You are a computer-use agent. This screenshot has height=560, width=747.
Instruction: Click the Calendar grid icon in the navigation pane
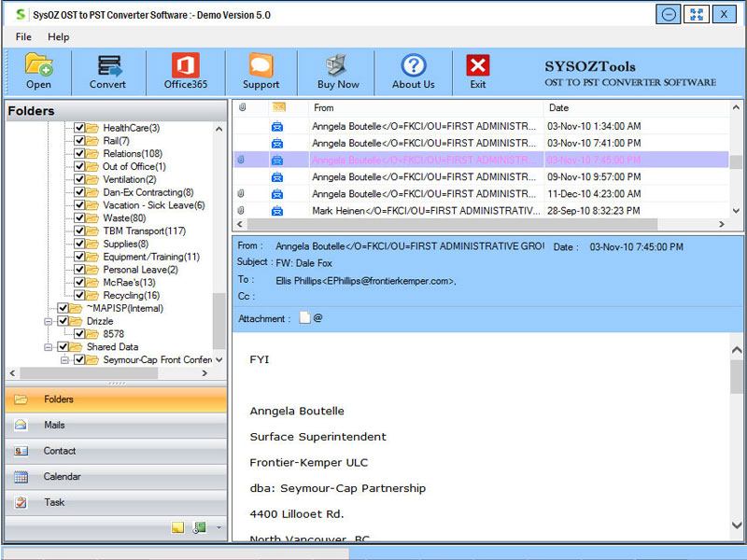[21, 477]
